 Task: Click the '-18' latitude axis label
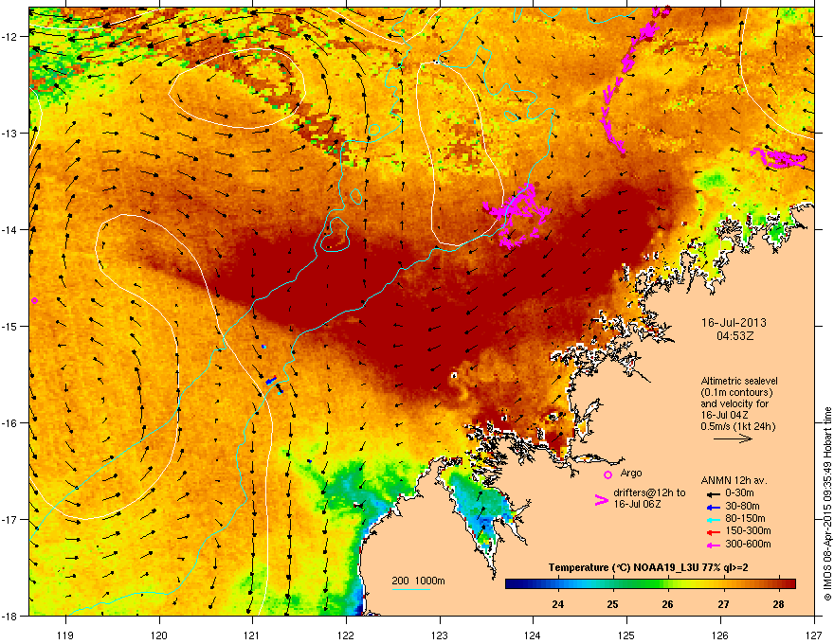tap(9, 616)
